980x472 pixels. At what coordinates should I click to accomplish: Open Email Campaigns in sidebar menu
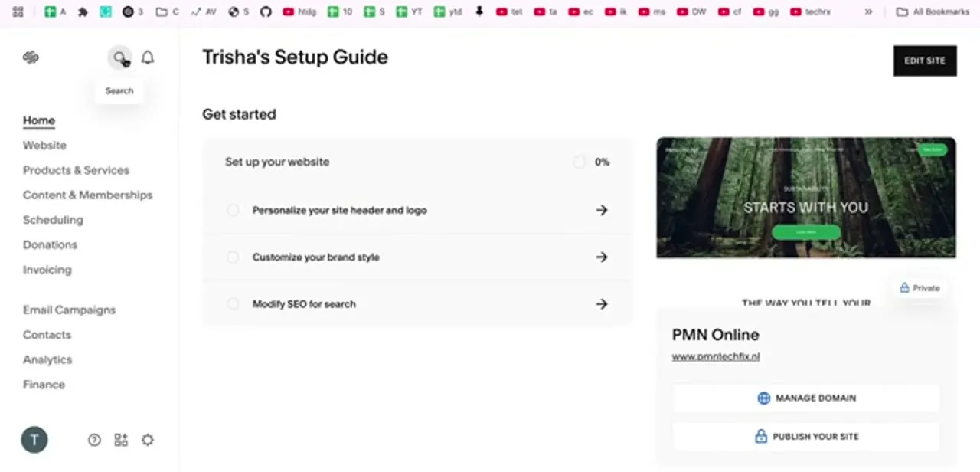(69, 310)
